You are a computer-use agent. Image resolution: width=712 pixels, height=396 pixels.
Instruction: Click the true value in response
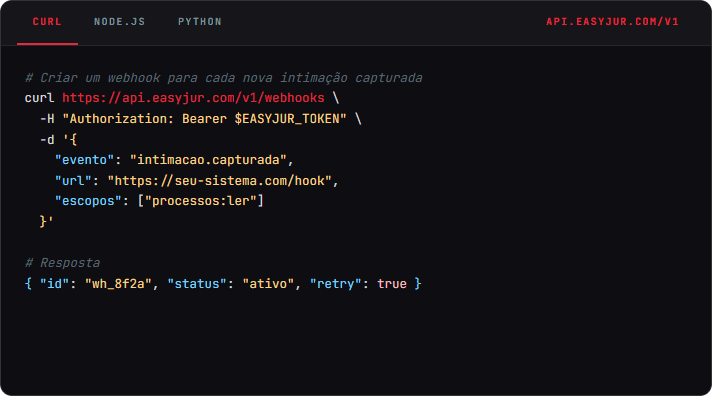pyautogui.click(x=392, y=284)
